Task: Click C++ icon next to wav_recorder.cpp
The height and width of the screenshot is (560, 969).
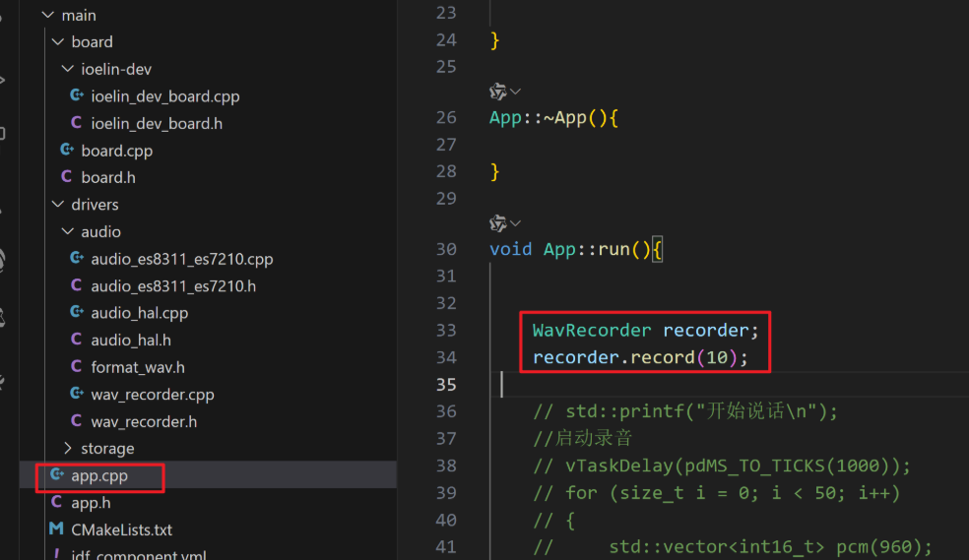Action: [77, 394]
